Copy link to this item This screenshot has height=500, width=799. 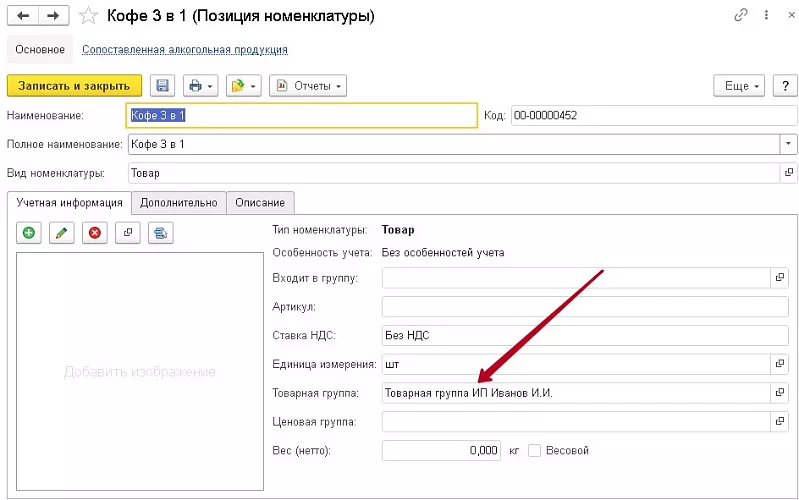coord(741,16)
